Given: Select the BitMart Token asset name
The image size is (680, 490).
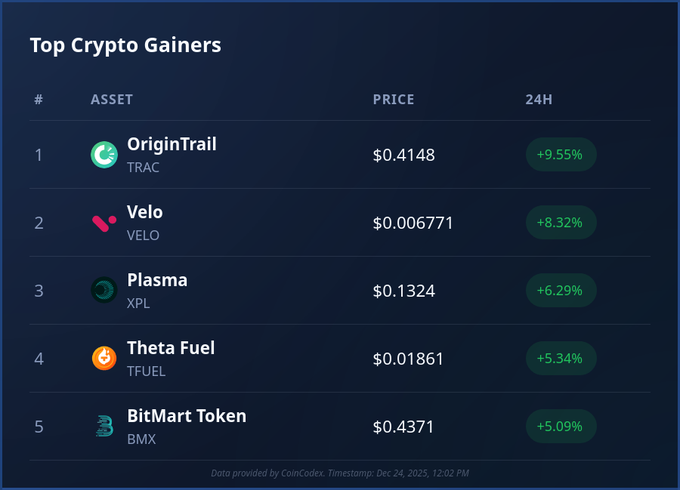Looking at the screenshot, I should 186,416.
